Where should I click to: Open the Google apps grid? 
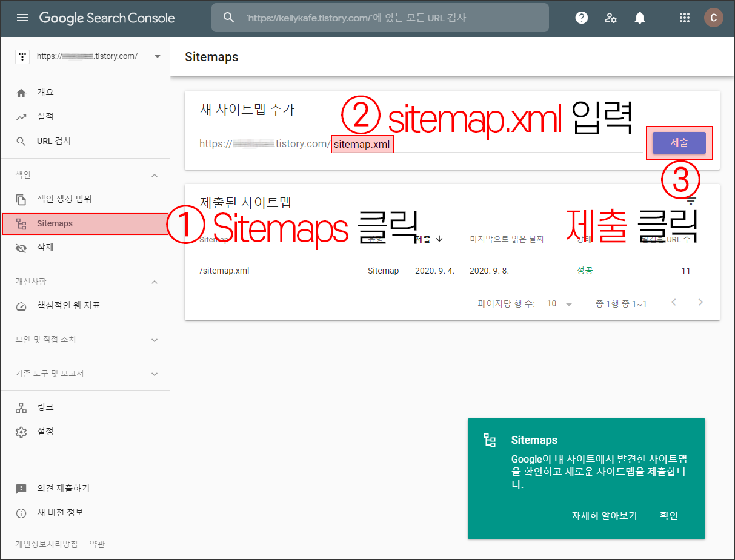tap(685, 18)
